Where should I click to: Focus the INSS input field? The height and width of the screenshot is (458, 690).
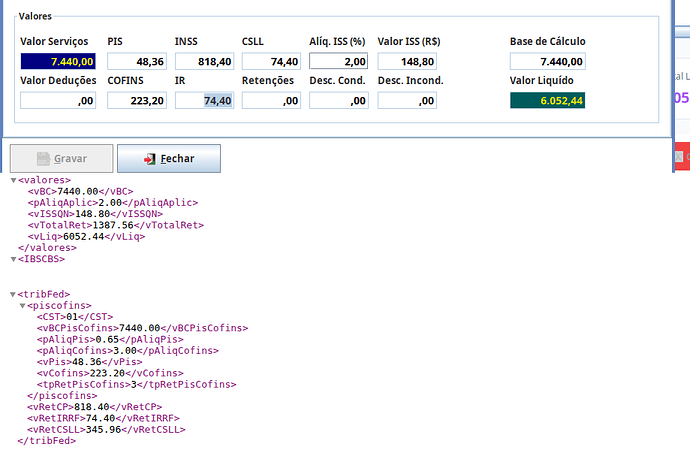(204, 62)
